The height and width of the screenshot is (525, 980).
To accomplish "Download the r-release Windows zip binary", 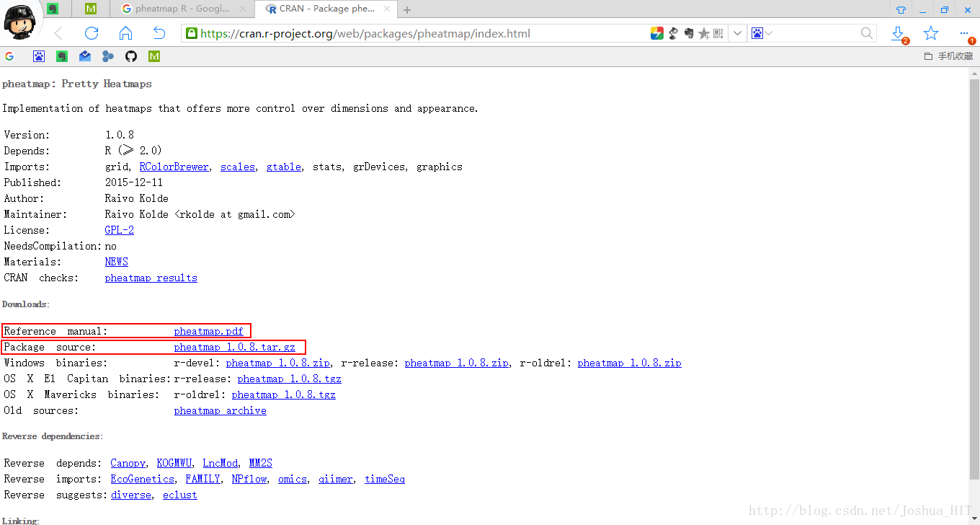I will pos(457,363).
